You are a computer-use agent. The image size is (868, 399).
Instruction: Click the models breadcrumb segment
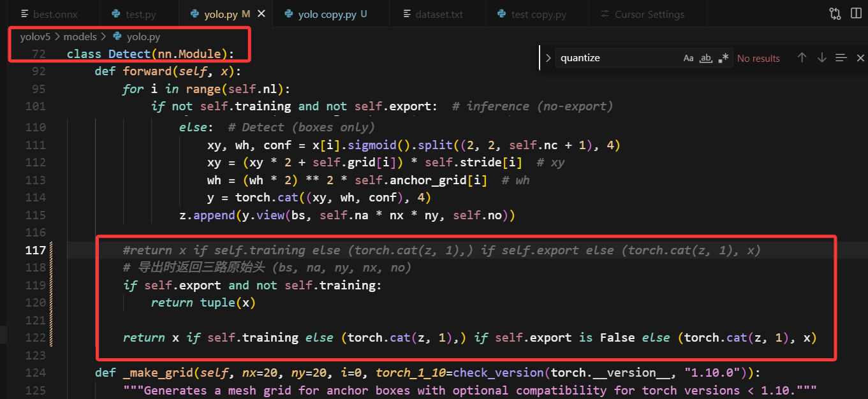(80, 37)
